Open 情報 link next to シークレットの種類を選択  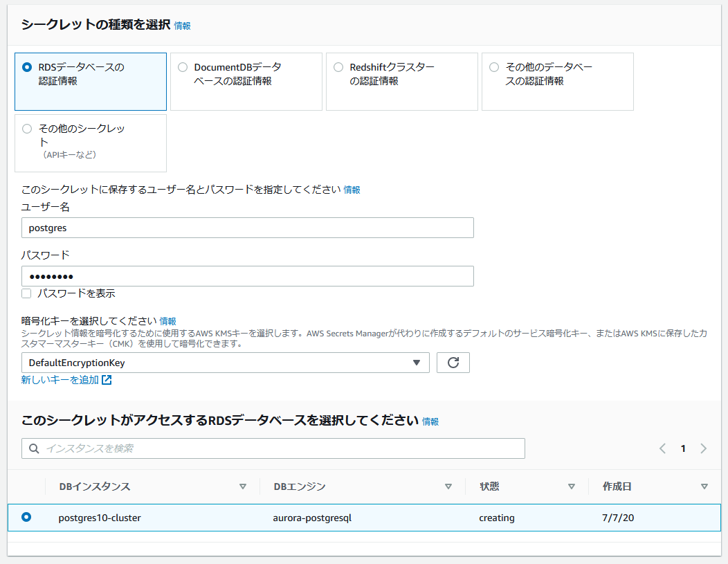183,26
